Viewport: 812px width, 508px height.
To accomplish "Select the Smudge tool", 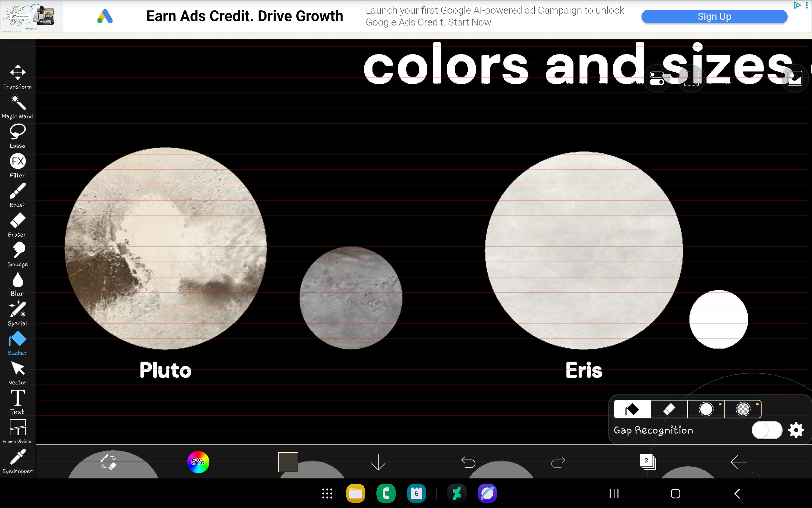I will tap(17, 254).
